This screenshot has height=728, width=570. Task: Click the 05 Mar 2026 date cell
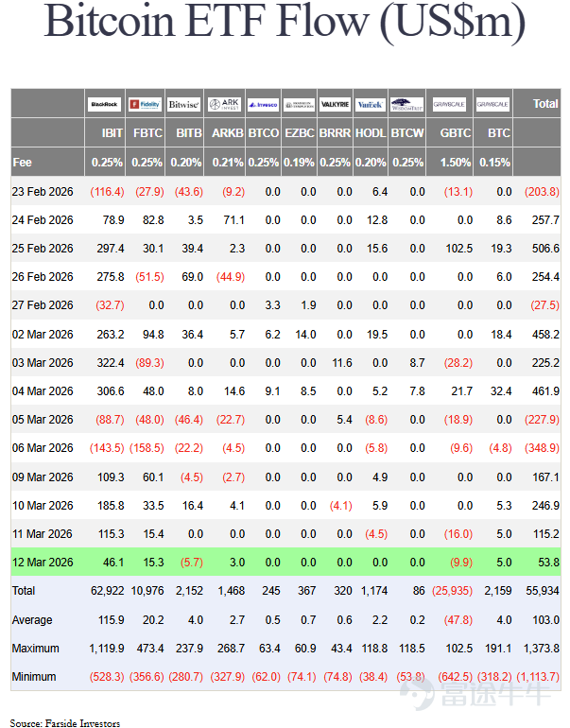[43, 420]
